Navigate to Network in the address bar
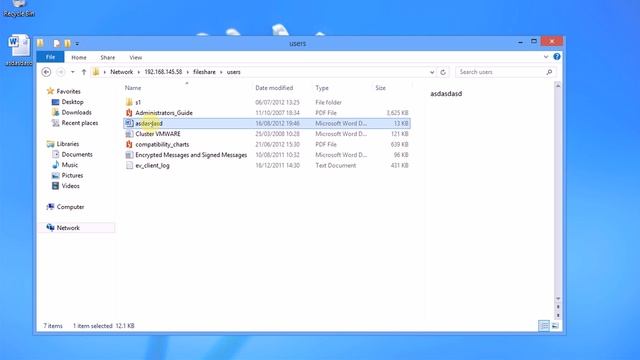 click(x=122, y=72)
